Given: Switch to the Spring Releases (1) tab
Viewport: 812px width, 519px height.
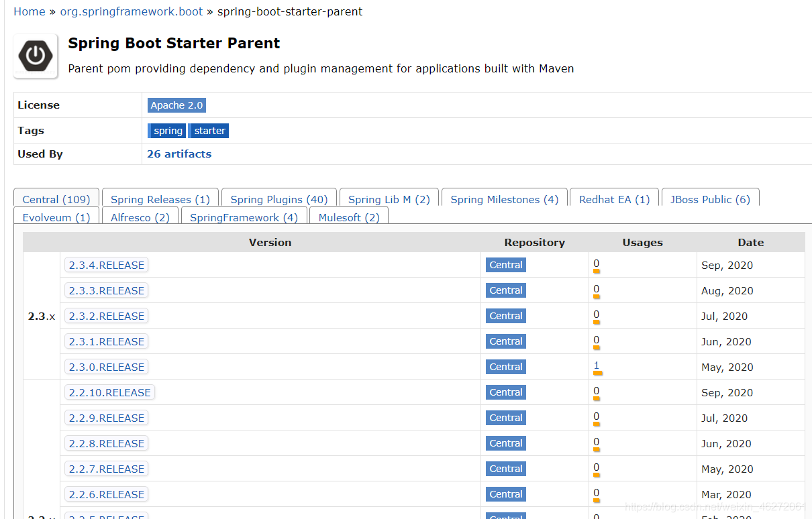Looking at the screenshot, I should tap(160, 199).
